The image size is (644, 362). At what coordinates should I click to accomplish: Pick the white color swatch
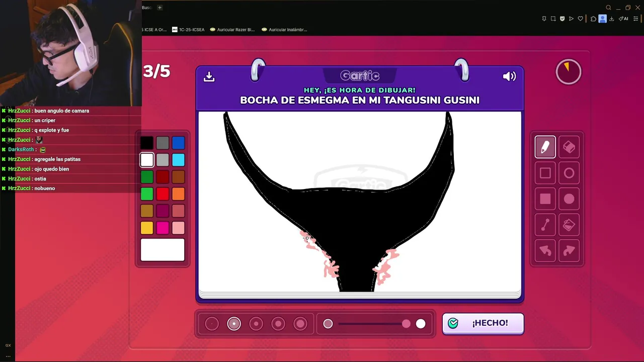point(146,160)
